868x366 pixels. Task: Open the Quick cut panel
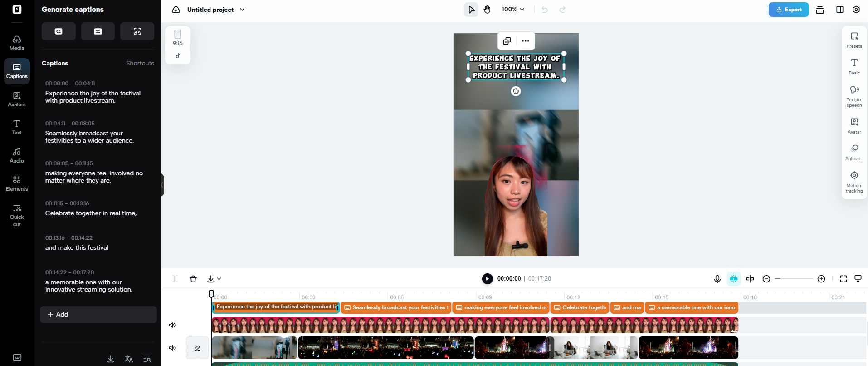coord(17,215)
